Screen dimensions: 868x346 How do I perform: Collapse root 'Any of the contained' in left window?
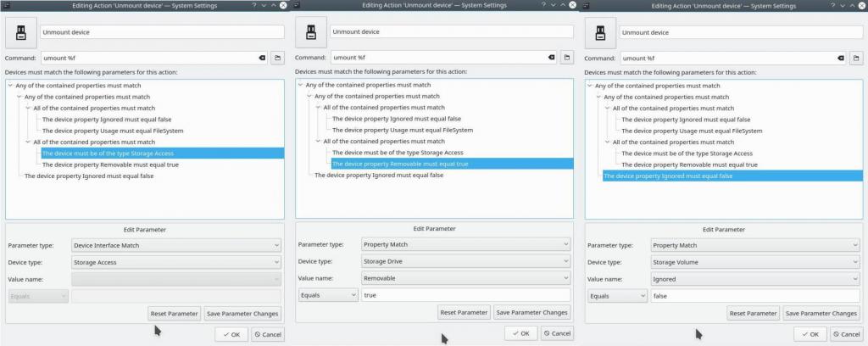point(11,86)
